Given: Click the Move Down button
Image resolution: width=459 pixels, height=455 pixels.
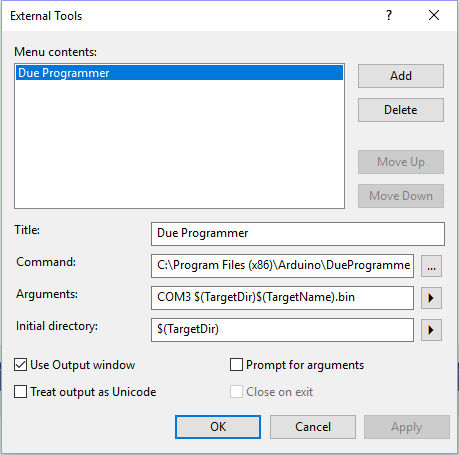Looking at the screenshot, I should (401, 196).
